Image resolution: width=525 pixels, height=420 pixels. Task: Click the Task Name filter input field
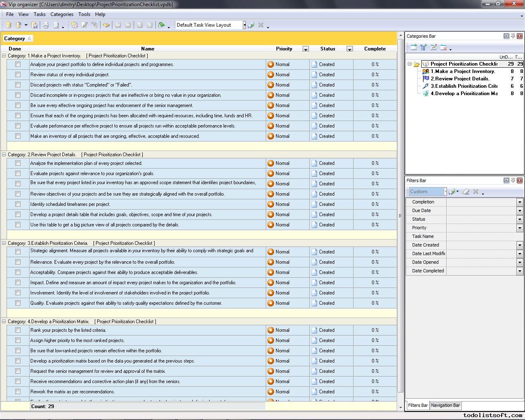pos(484,237)
